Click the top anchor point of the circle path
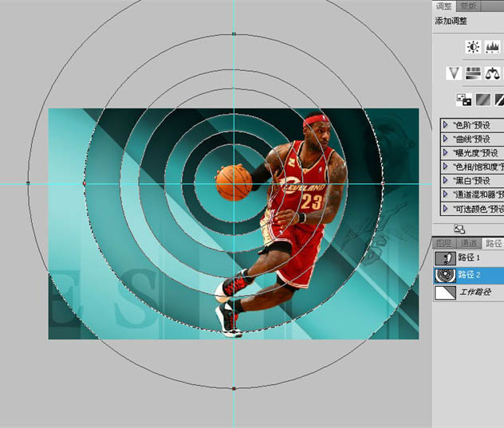Screen dimensions: 504x428 click(234, 33)
